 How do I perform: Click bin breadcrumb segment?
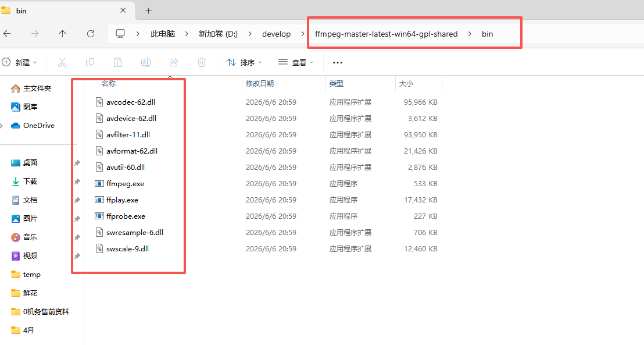click(487, 34)
